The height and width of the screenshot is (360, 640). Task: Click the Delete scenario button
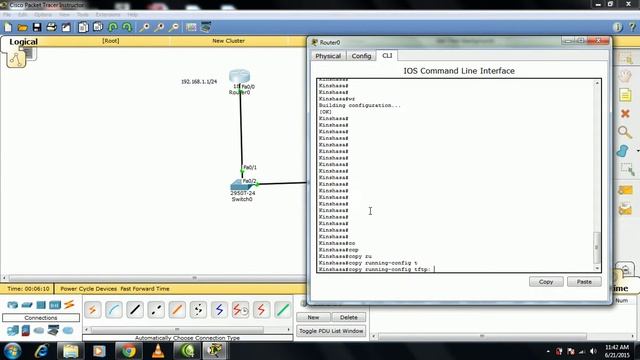tap(349, 317)
